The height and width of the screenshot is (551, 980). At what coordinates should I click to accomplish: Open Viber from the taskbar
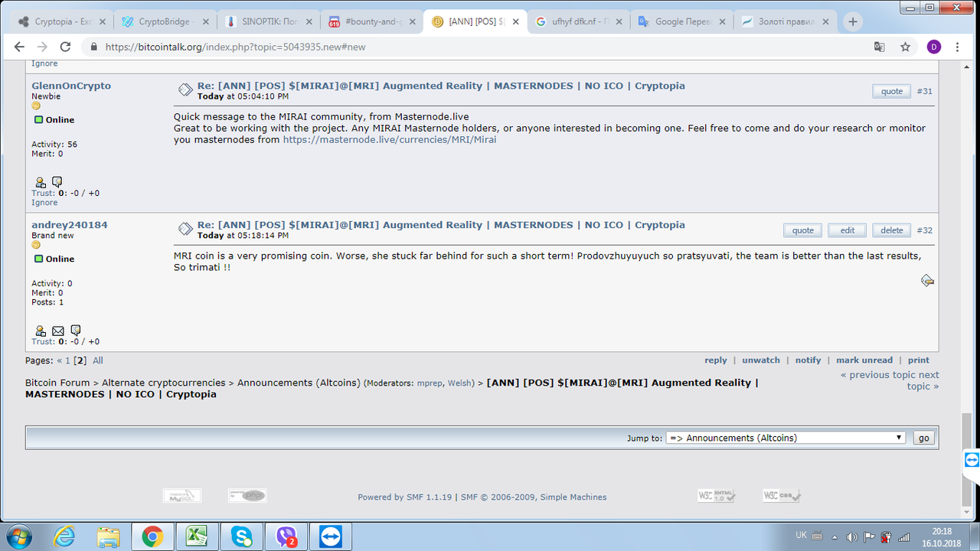pos(287,536)
